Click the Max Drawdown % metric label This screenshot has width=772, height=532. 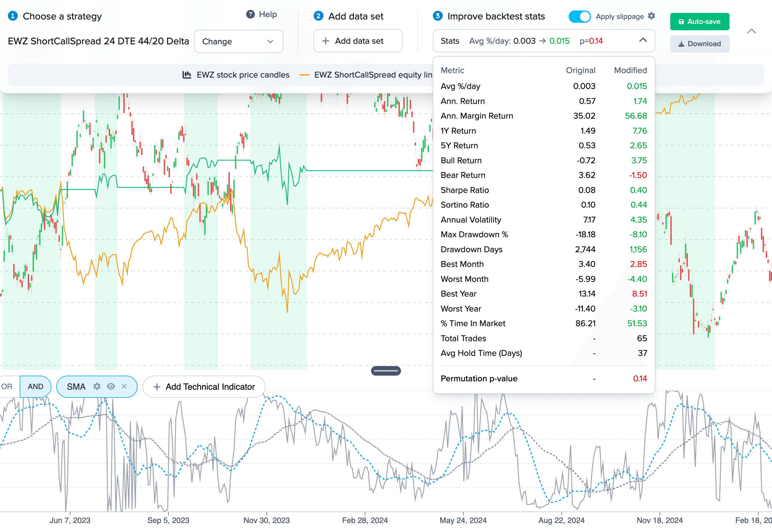[x=474, y=234]
